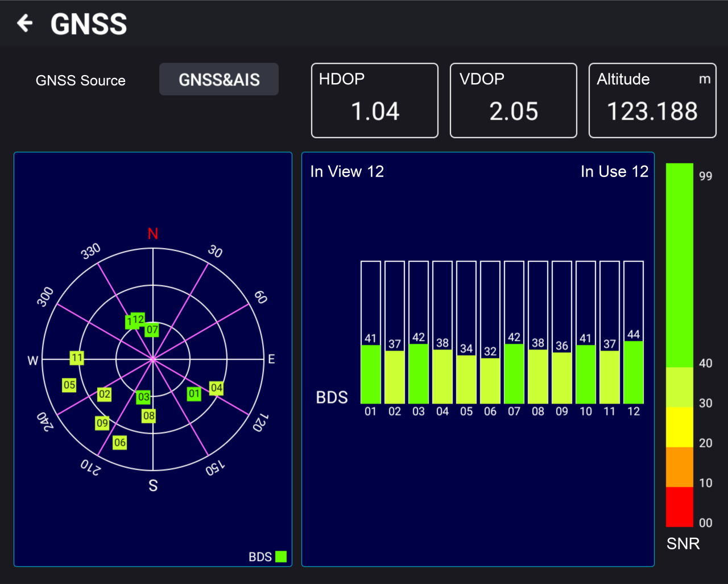Click the red N compass label
The image size is (728, 584).
point(153,233)
